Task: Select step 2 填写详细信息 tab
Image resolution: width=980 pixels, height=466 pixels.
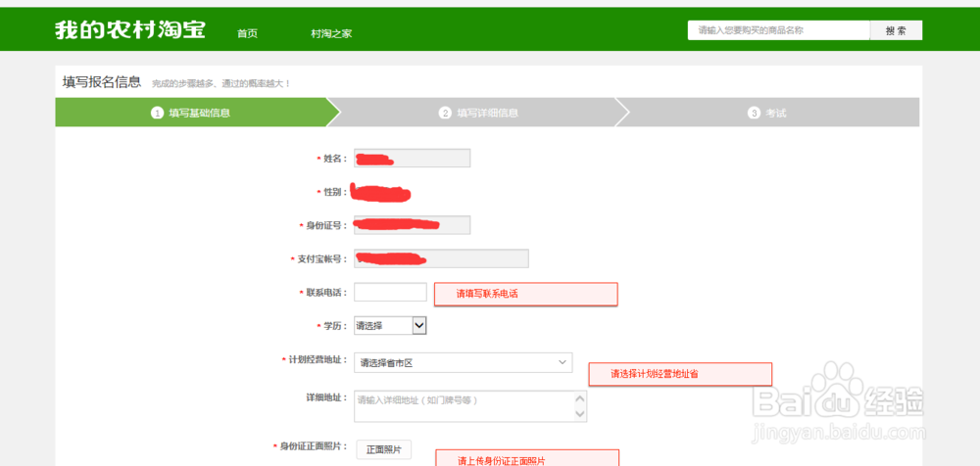Action: (x=479, y=113)
